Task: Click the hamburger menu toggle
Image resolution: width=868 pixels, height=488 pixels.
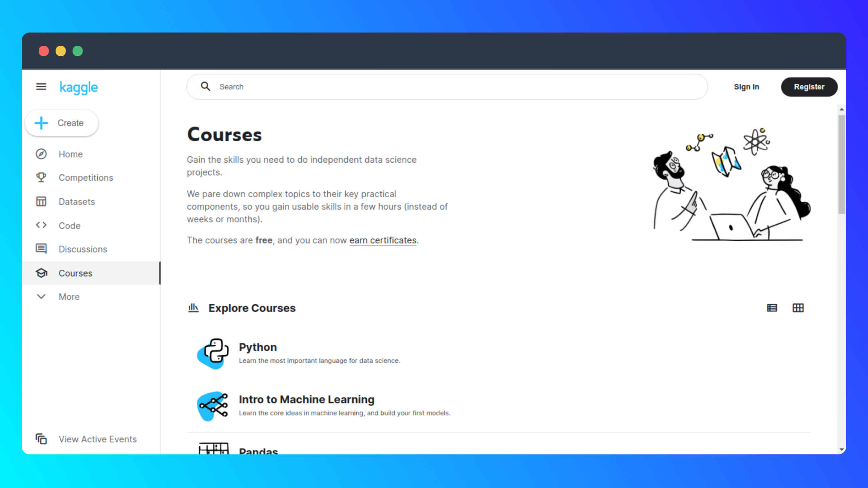Action: click(41, 86)
